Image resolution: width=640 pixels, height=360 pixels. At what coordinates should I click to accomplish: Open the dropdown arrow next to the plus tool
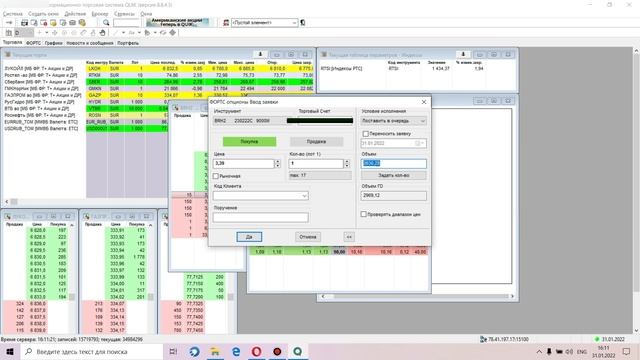[47, 33]
